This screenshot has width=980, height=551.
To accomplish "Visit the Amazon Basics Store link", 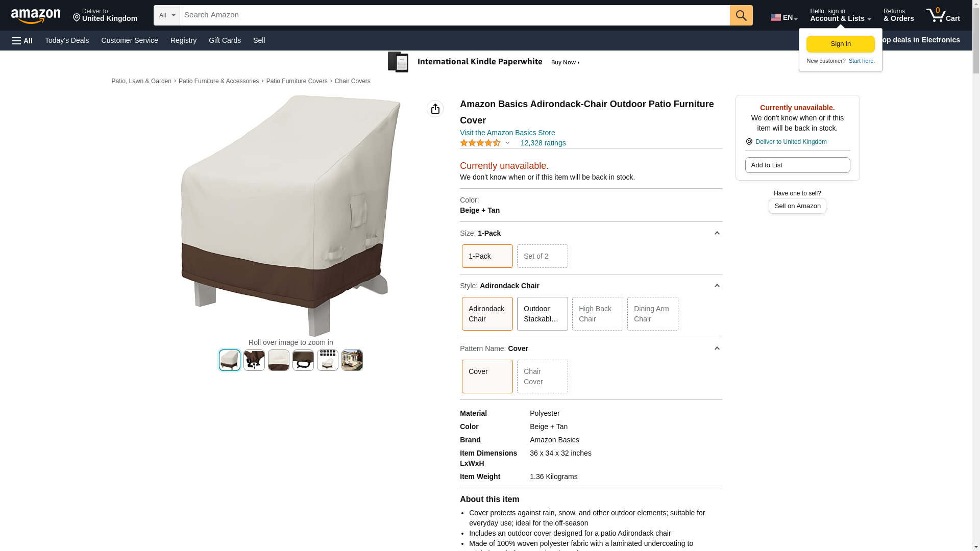I will [x=507, y=133].
